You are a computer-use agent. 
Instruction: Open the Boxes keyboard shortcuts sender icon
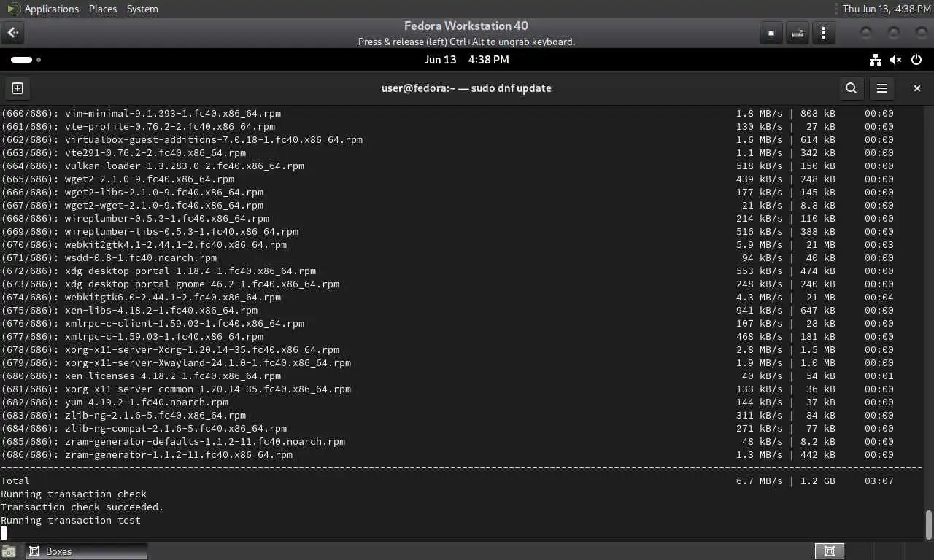coord(798,33)
